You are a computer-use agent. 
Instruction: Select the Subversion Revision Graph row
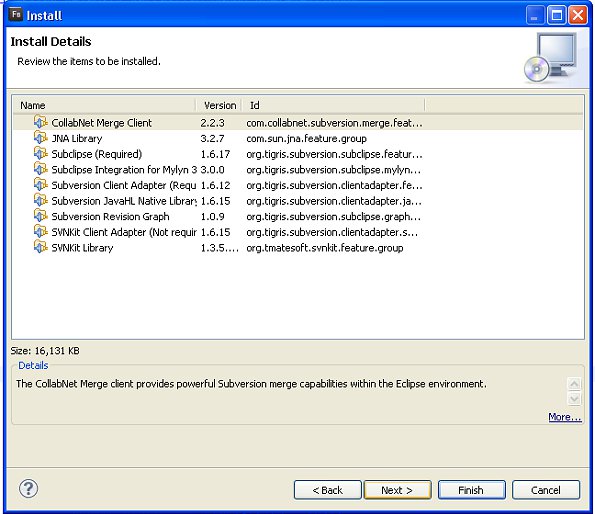(298, 216)
